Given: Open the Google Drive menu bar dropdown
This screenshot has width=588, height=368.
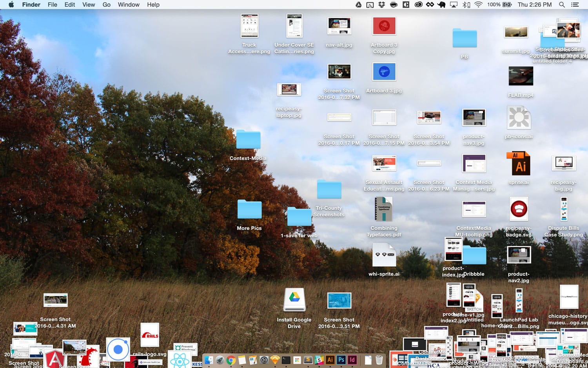Looking at the screenshot, I should tap(359, 5).
